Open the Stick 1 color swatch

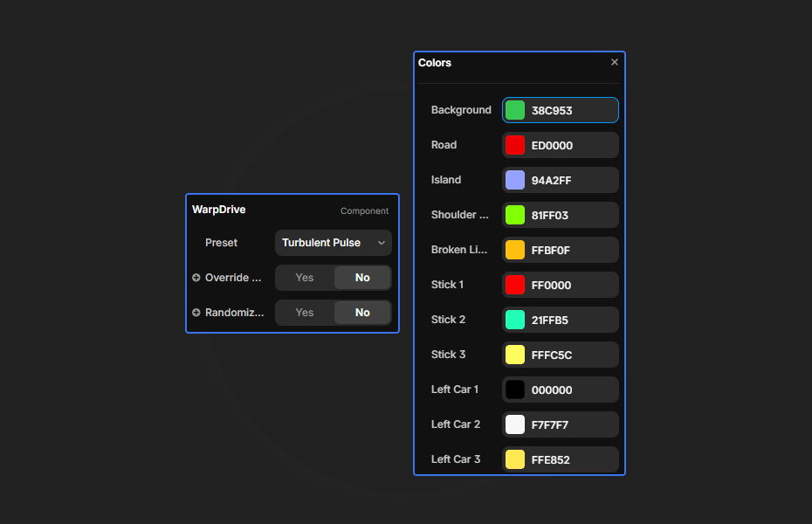tap(515, 285)
